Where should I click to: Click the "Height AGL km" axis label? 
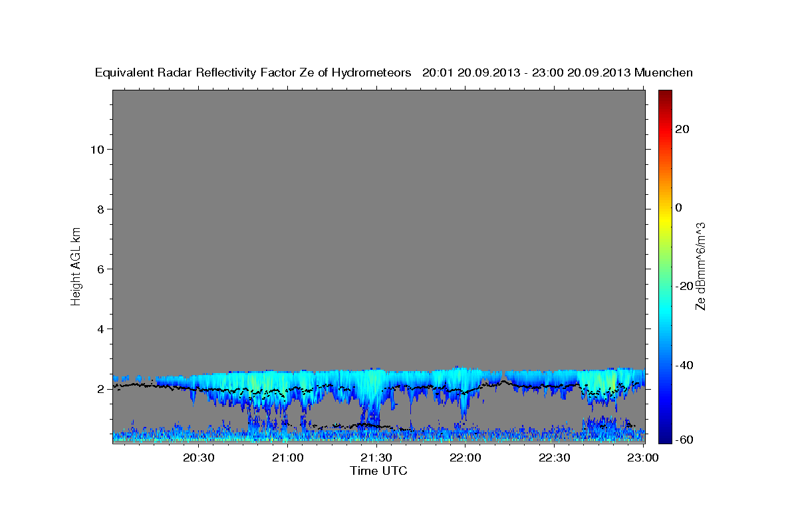point(76,265)
